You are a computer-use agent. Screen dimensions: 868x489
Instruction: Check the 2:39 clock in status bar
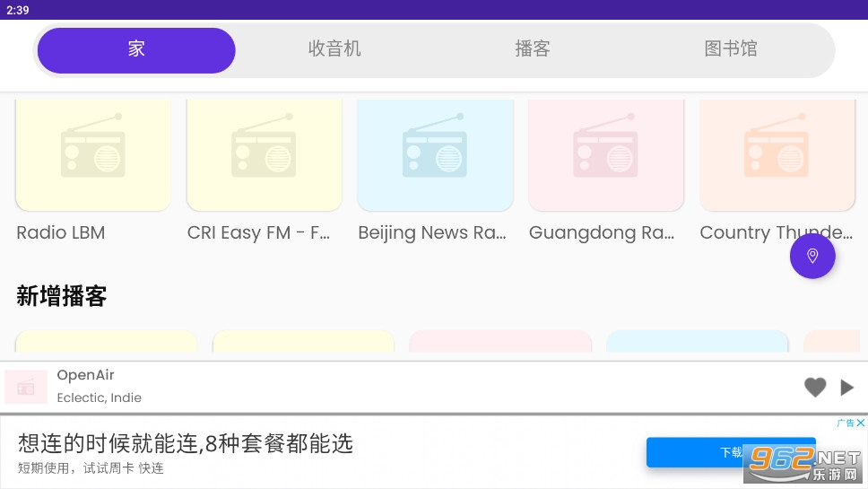[18, 10]
